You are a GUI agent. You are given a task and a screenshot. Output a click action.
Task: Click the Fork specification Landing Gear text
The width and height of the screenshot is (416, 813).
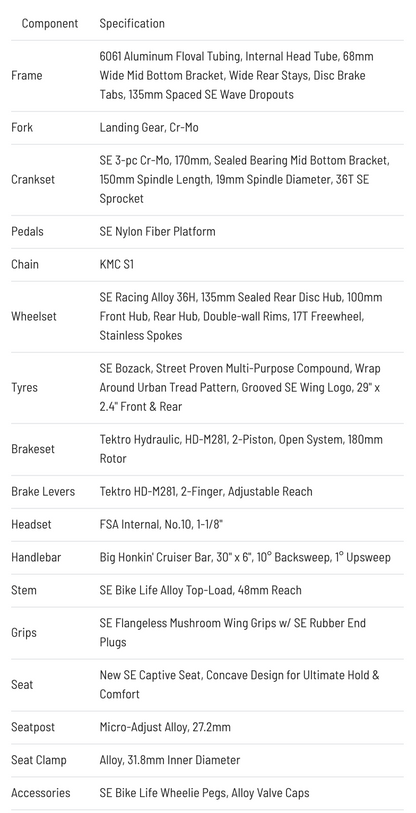tap(149, 128)
